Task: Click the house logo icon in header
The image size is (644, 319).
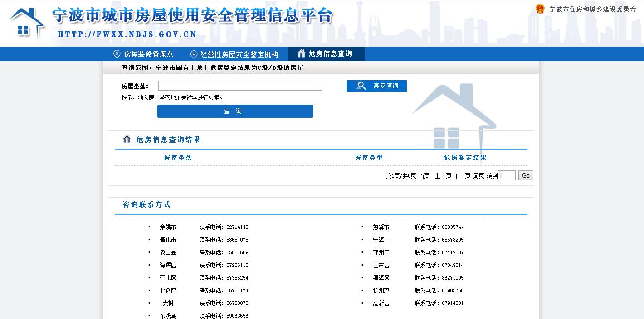Action: point(26,23)
